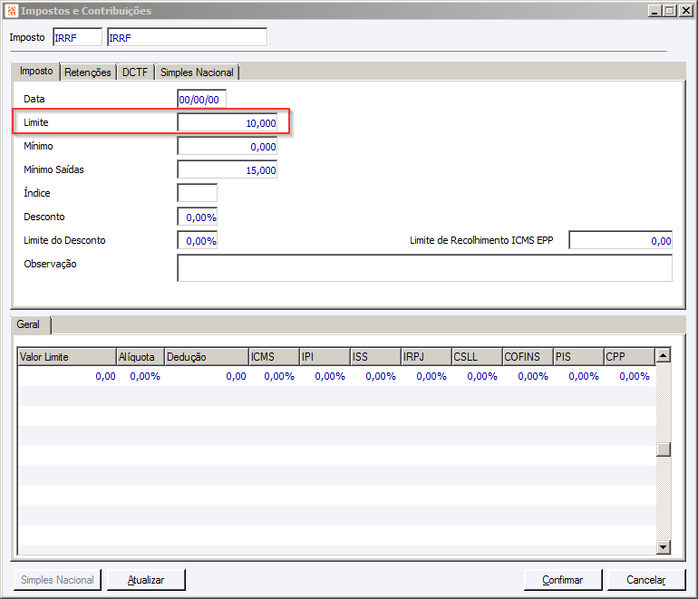Close the Impostos e Contribuições window
Screen dimensions: 698x599
[686, 11]
